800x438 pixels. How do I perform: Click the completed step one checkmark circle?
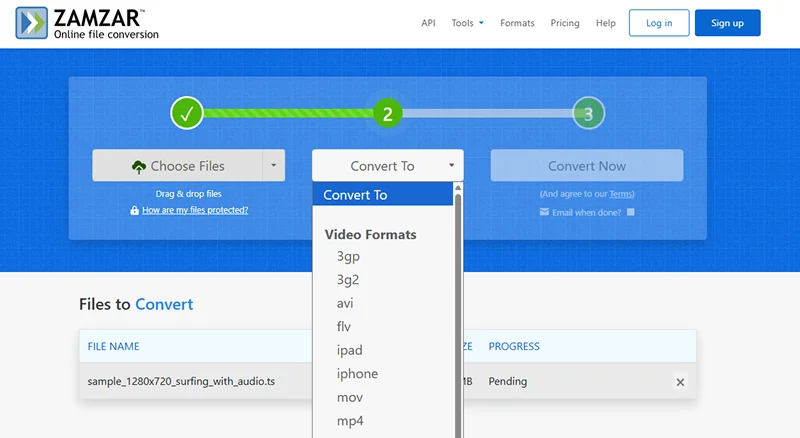187,113
